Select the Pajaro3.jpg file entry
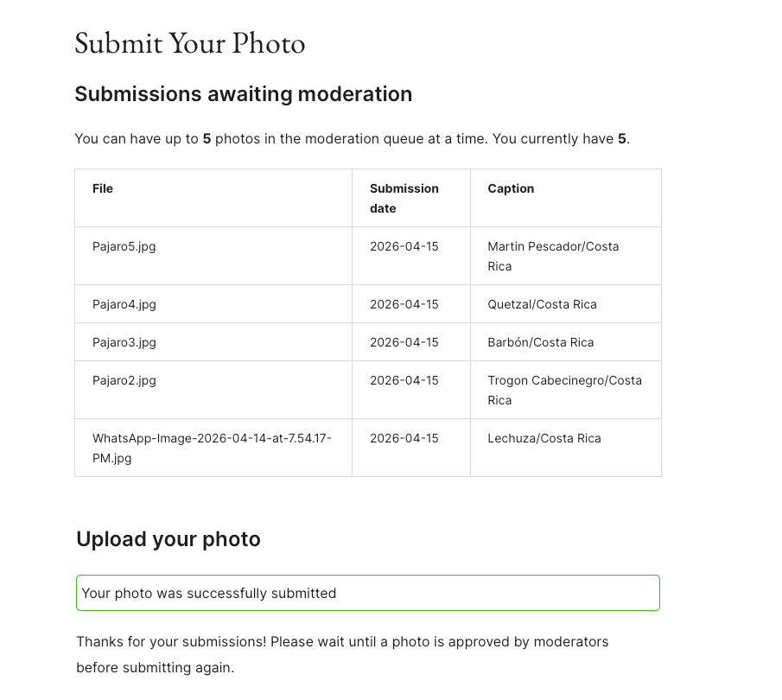The width and height of the screenshot is (782, 700). coord(124,342)
